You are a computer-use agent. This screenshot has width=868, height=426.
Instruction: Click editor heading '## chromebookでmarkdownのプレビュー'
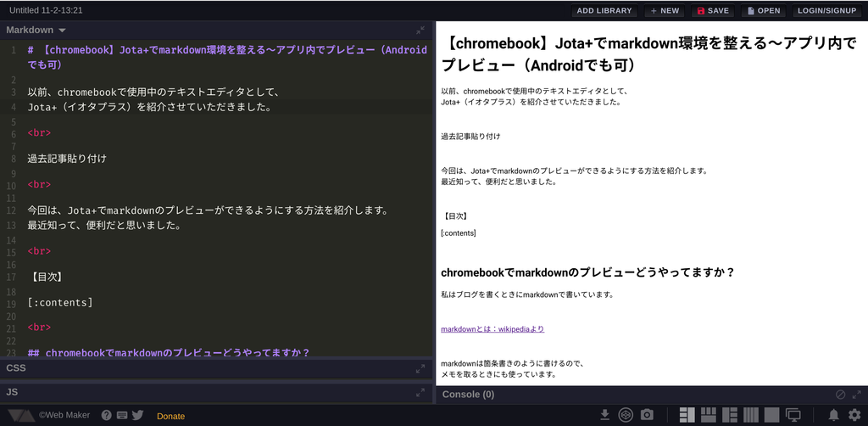[169, 352]
